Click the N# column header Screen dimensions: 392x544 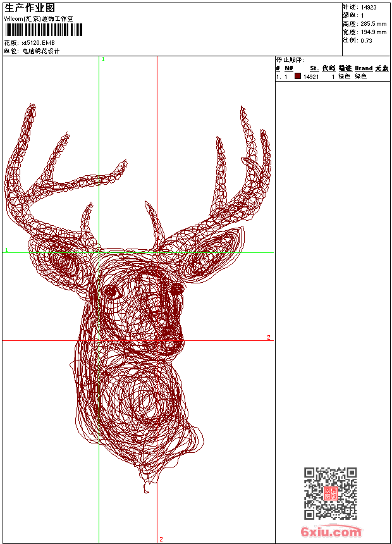[x=288, y=68]
